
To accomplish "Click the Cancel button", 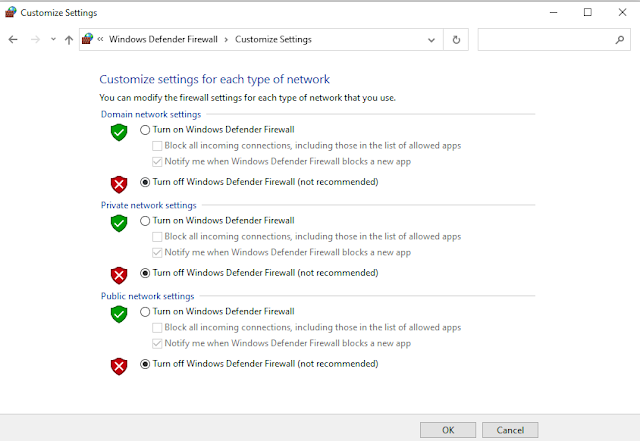I will pyautogui.click(x=510, y=430).
